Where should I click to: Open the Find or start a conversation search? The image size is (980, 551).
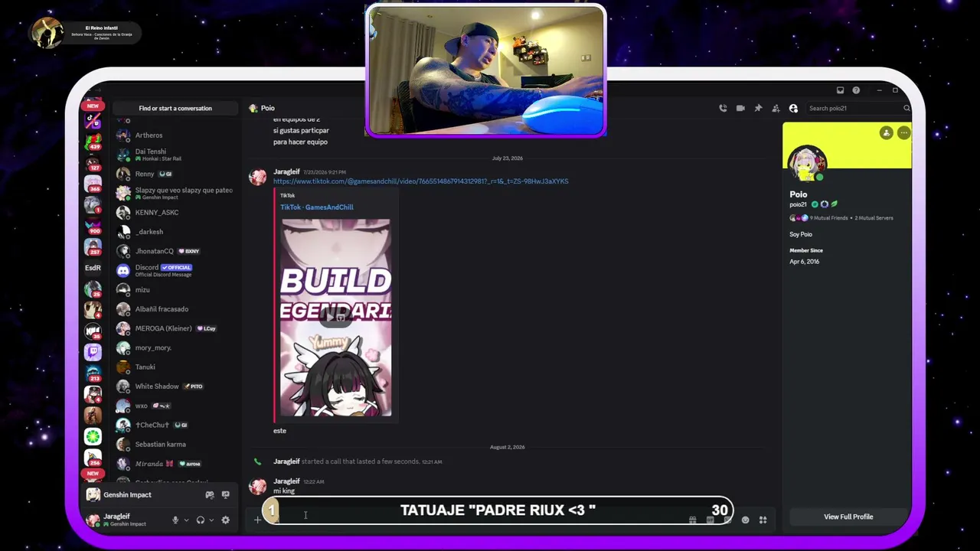(175, 108)
